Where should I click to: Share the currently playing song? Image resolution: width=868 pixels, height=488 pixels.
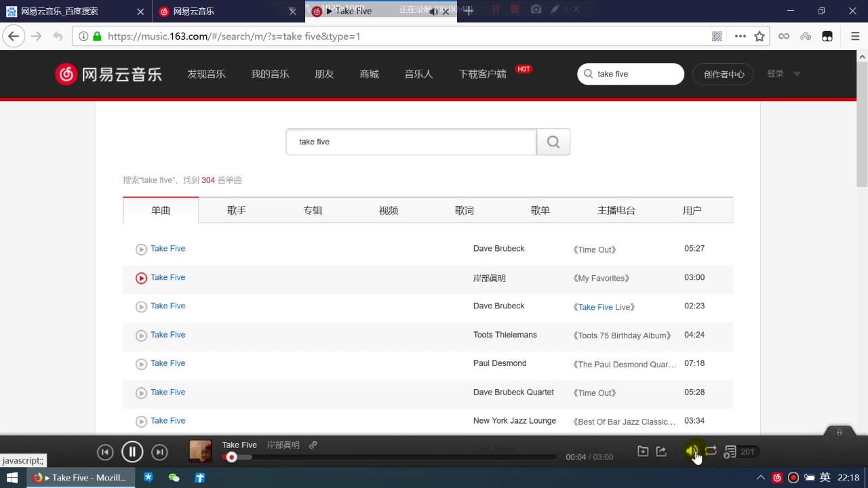[x=662, y=451]
